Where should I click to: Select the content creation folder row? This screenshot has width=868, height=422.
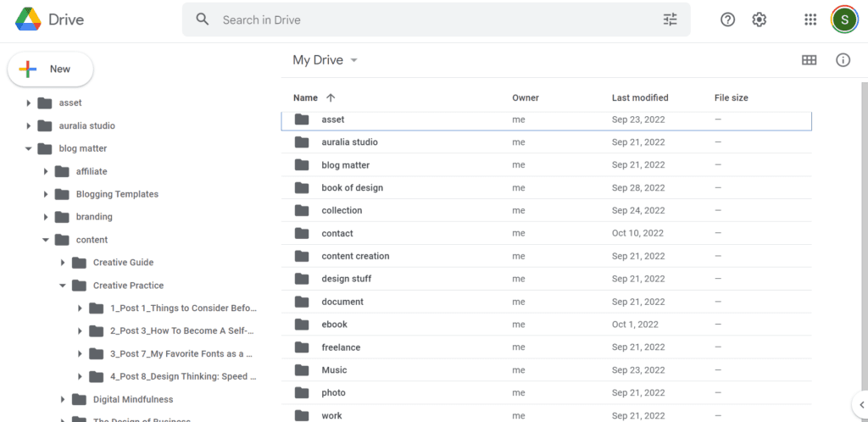[547, 256]
